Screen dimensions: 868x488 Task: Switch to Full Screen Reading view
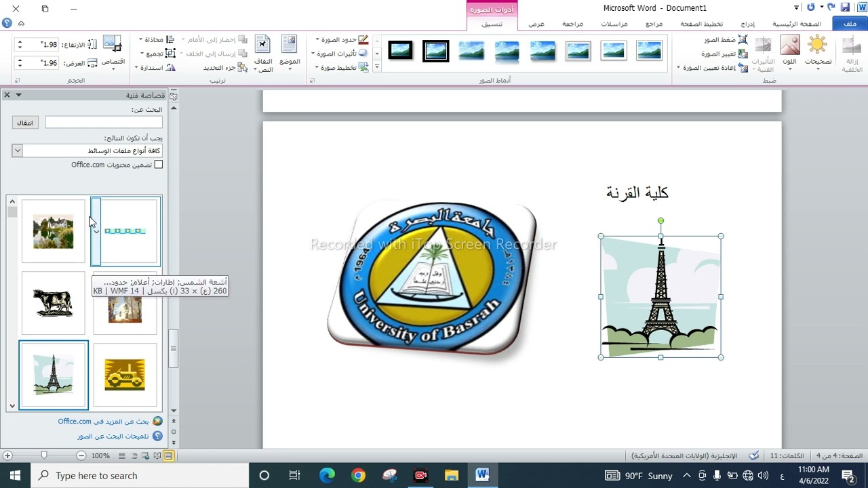[157, 456]
